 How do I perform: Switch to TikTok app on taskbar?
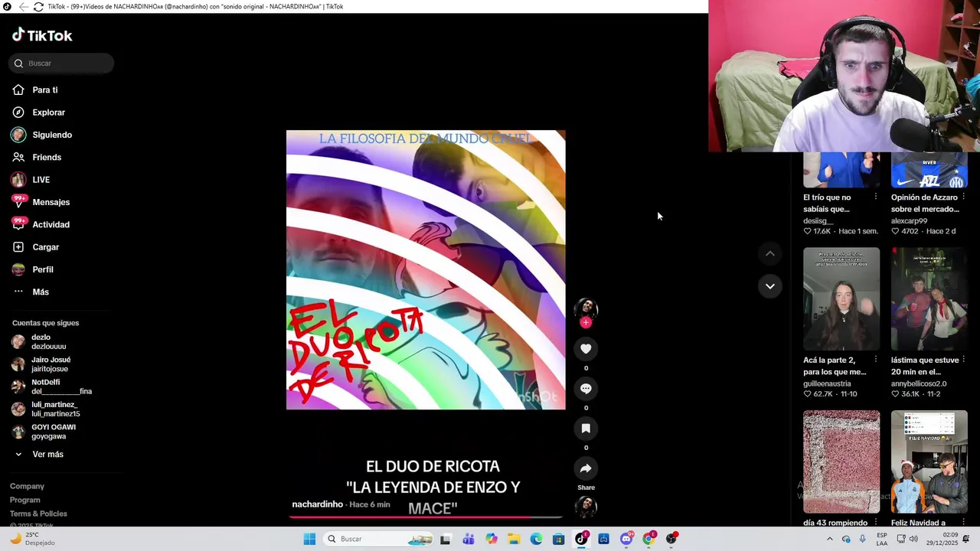pyautogui.click(x=581, y=539)
